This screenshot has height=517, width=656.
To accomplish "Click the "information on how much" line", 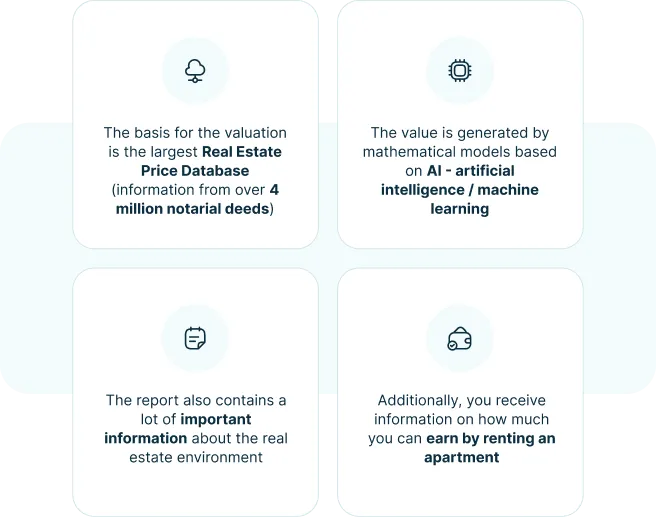I will pos(460,419).
